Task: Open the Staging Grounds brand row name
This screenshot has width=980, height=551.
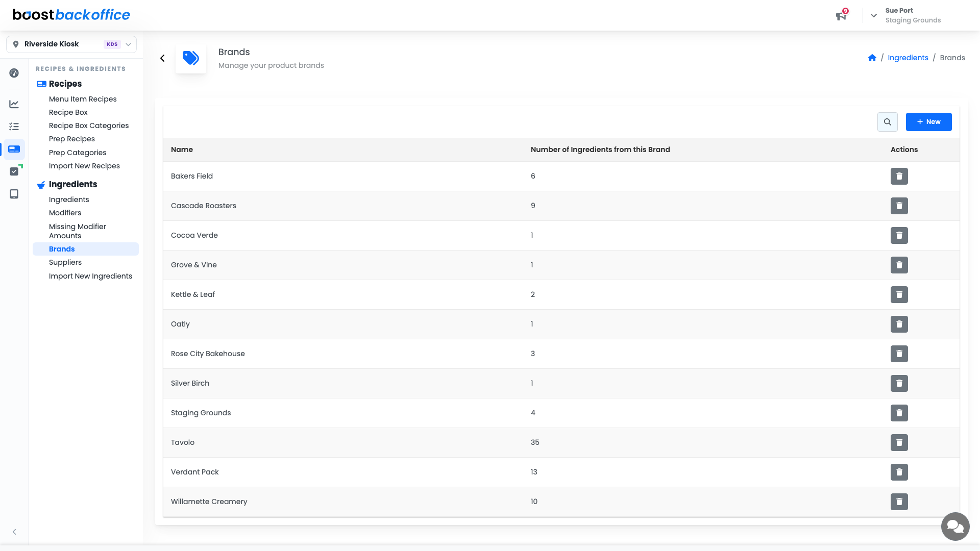Action: tap(201, 413)
